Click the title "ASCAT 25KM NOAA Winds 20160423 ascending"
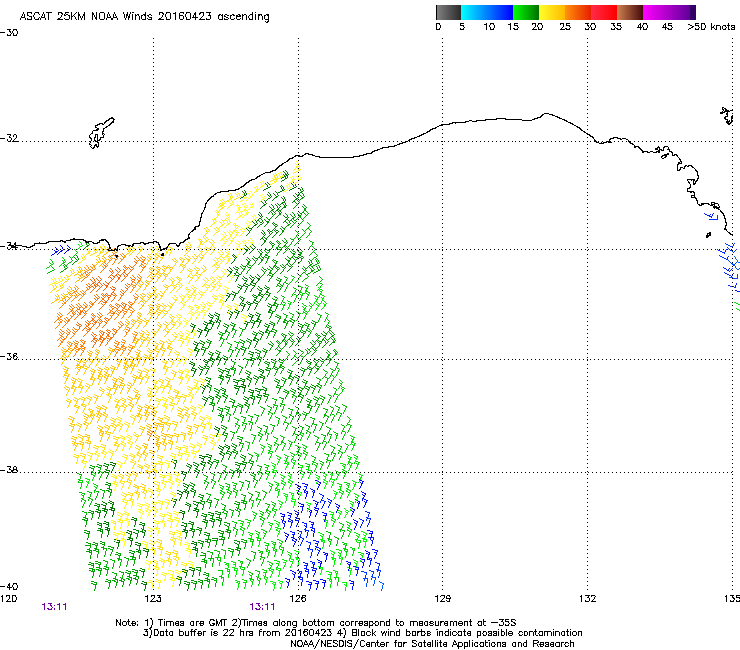This screenshot has height=650, width=740. 144,17
